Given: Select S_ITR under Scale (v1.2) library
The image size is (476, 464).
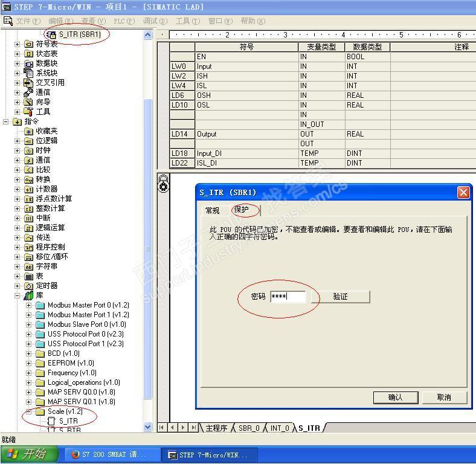Looking at the screenshot, I should (68, 421).
